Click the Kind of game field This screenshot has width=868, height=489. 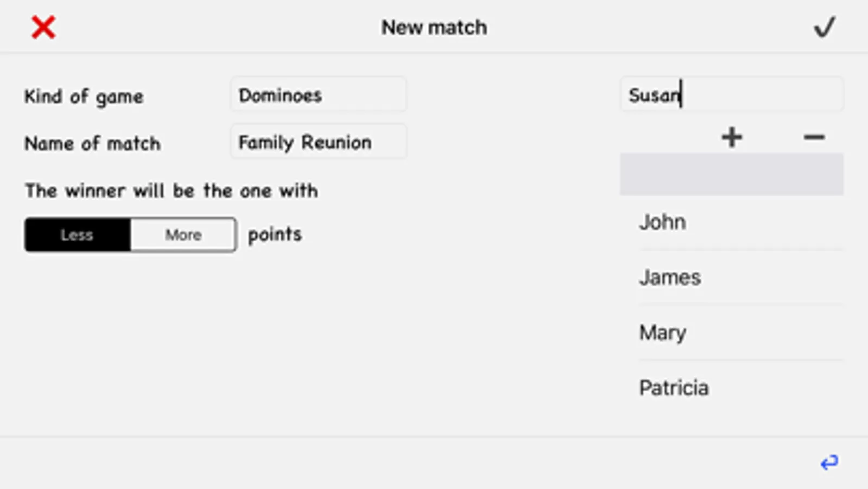click(x=318, y=95)
